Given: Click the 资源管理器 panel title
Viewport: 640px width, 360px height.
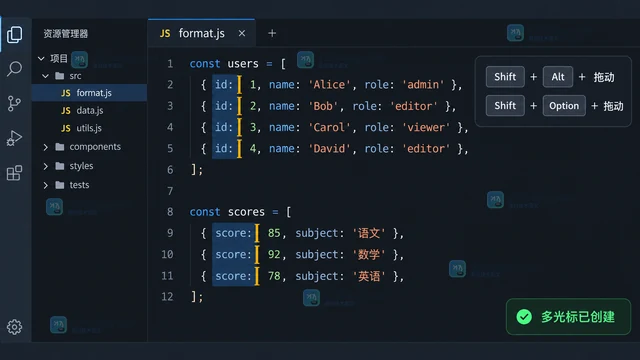Looking at the screenshot, I should coord(66,34).
